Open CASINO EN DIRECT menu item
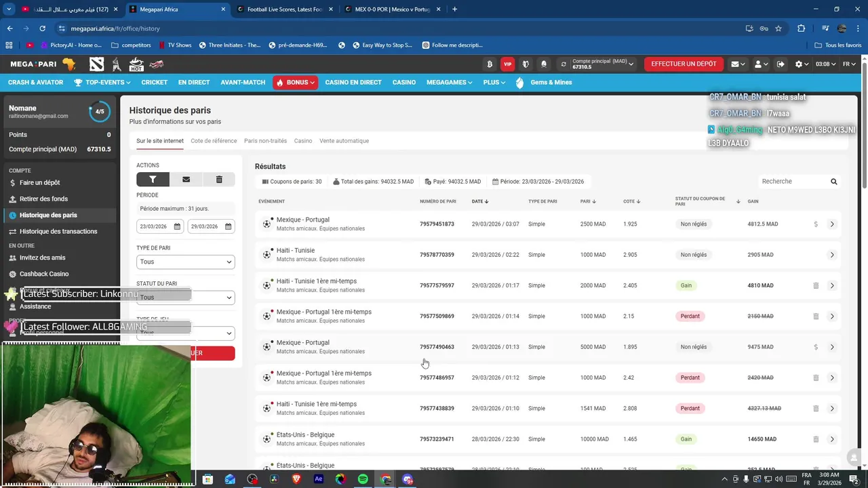The height and width of the screenshot is (488, 868). coord(353,83)
